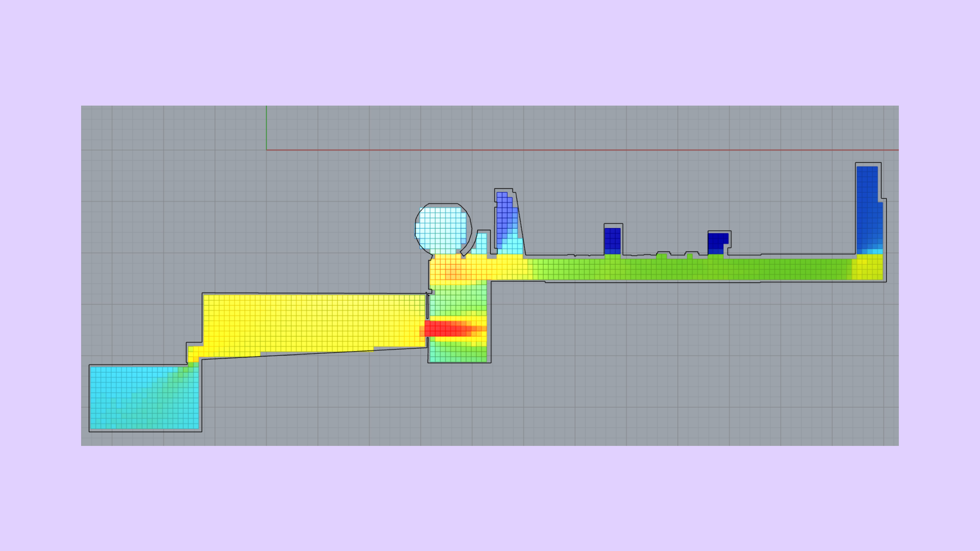Select the green vertical axis line
This screenshot has height=551, width=980.
click(x=266, y=128)
